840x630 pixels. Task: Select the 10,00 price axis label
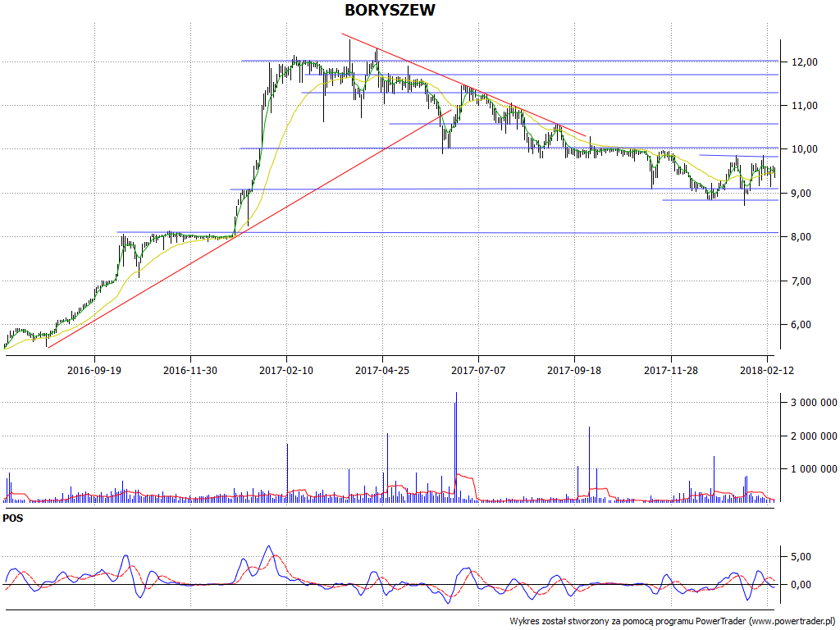pyautogui.click(x=805, y=149)
